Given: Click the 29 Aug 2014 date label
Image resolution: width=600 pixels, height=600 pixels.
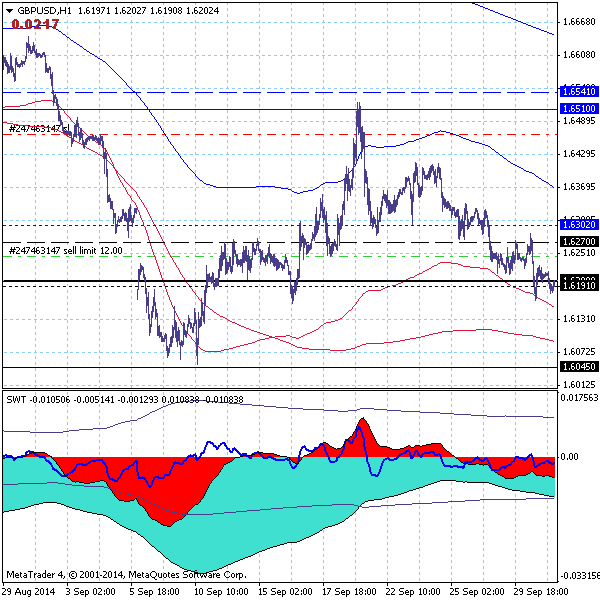Looking at the screenshot, I should (29, 592).
